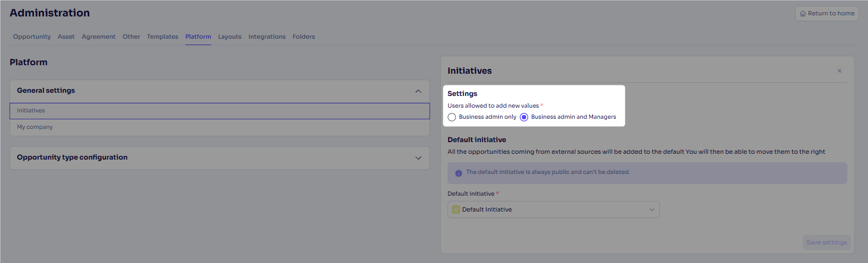Image resolution: width=868 pixels, height=263 pixels.
Task: Select Initiatives item in General settings
Action: [x=31, y=111]
